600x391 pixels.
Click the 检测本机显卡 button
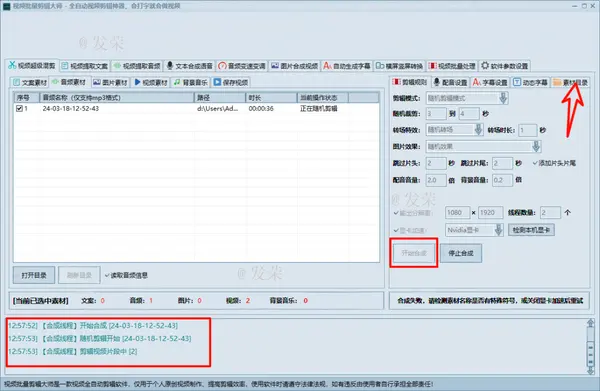(x=531, y=230)
